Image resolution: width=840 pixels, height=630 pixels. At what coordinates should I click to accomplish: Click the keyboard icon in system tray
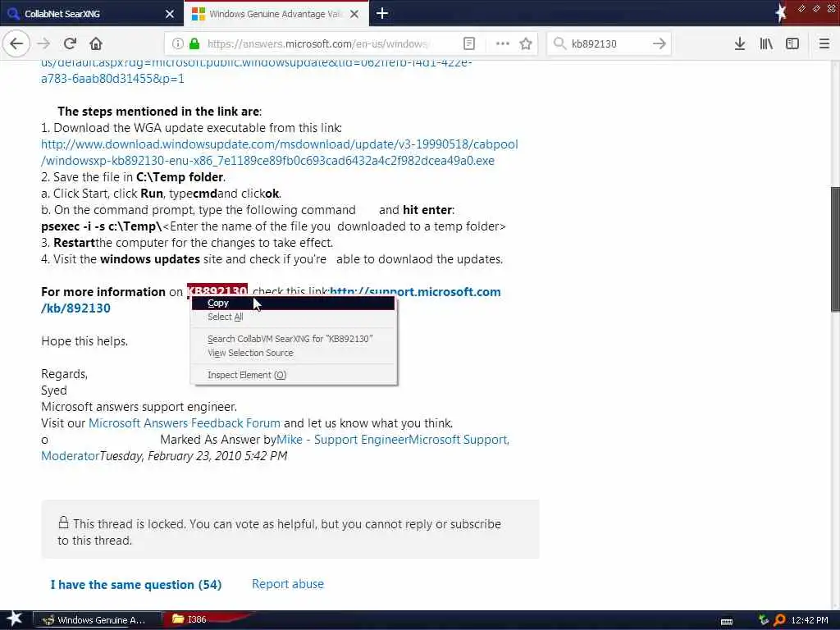pos(727,621)
